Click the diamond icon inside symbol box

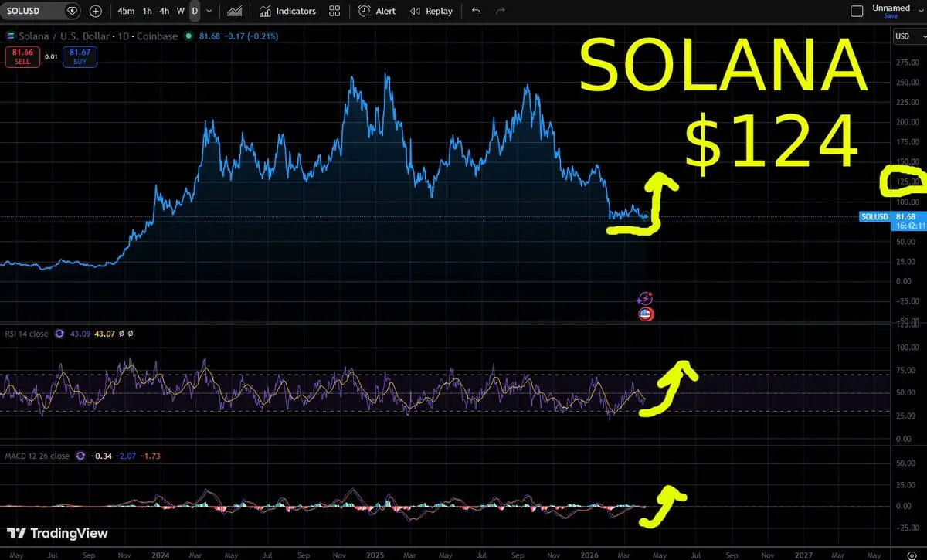click(x=72, y=11)
